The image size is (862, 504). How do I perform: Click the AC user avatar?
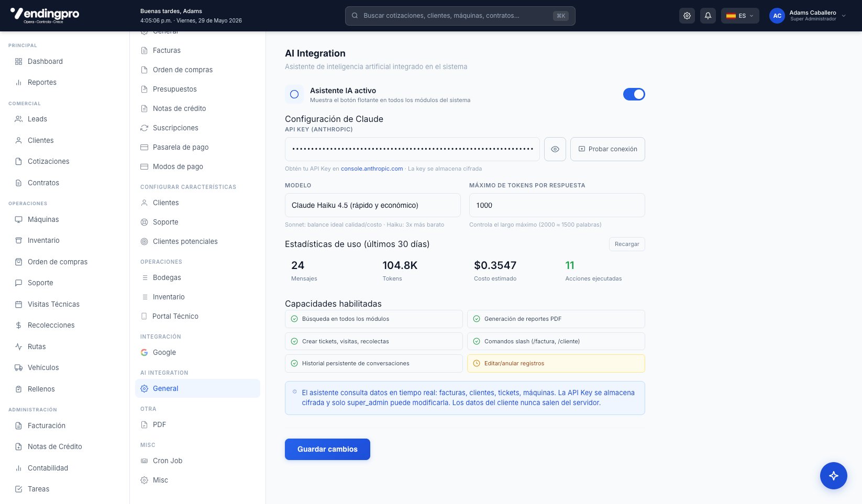click(x=777, y=16)
